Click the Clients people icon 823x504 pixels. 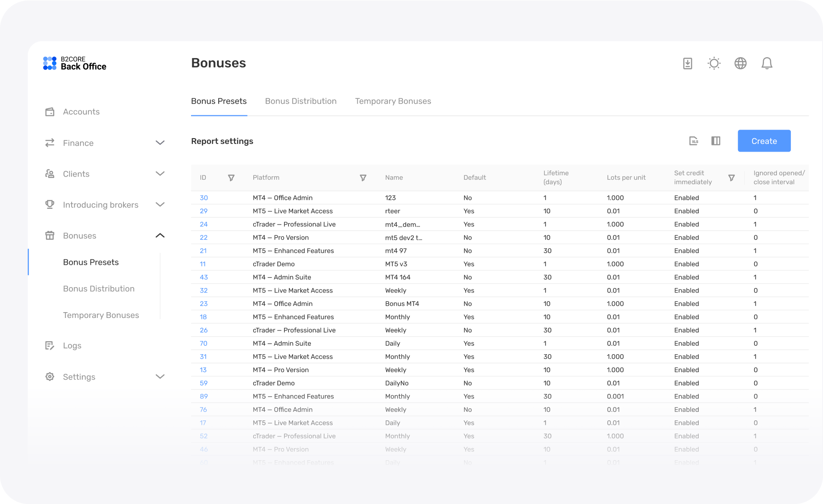(50, 174)
